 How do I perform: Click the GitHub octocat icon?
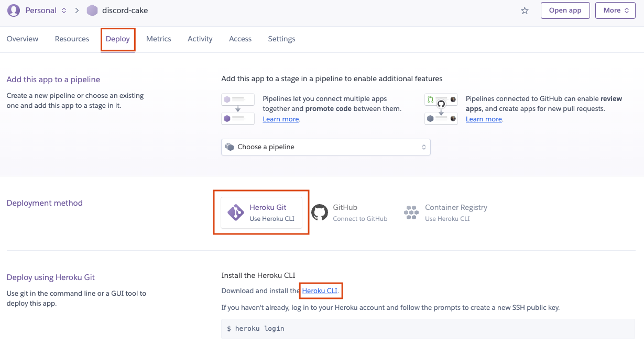pyautogui.click(x=320, y=212)
